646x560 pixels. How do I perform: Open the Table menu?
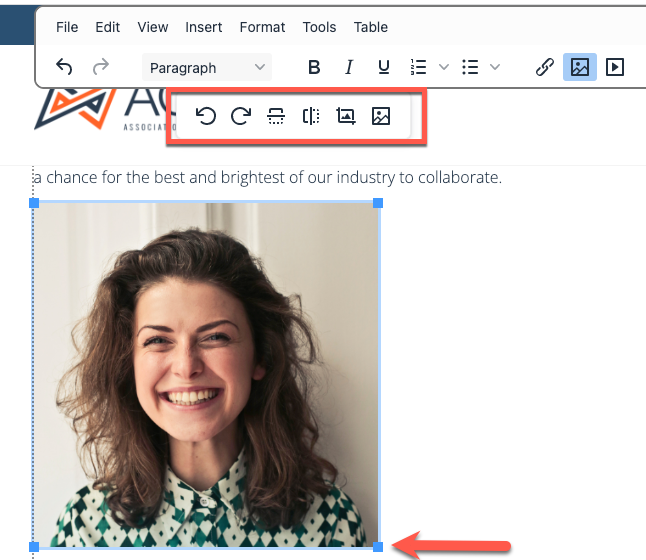370,27
